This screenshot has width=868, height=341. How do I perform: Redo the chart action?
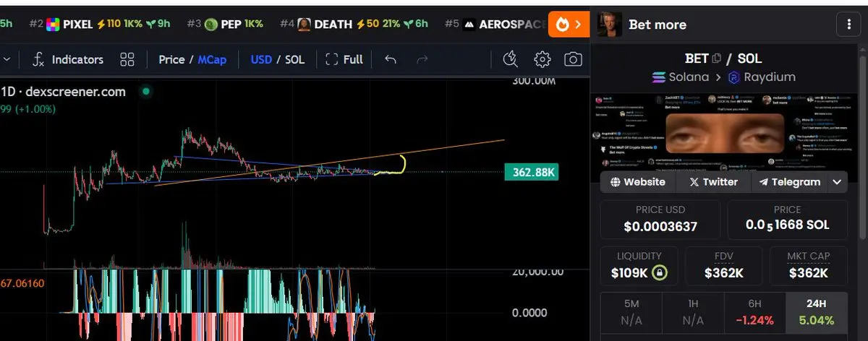click(x=422, y=59)
